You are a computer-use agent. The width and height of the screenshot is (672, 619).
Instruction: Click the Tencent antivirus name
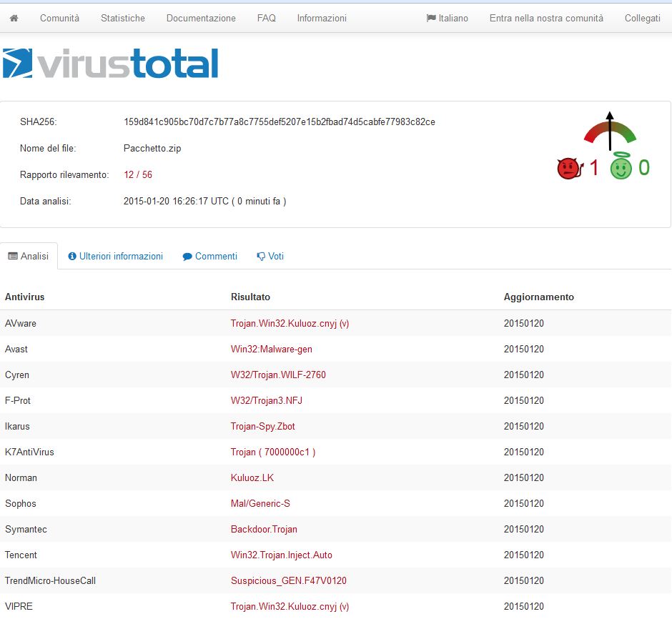pos(21,555)
